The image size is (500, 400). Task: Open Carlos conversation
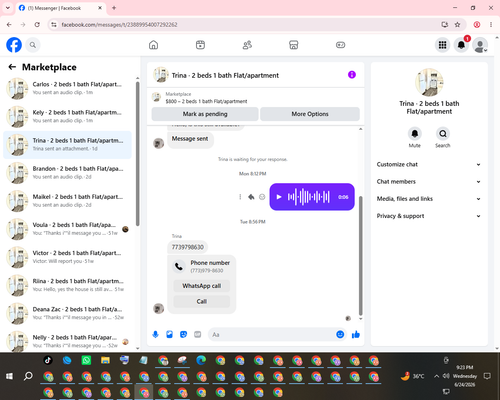67,88
